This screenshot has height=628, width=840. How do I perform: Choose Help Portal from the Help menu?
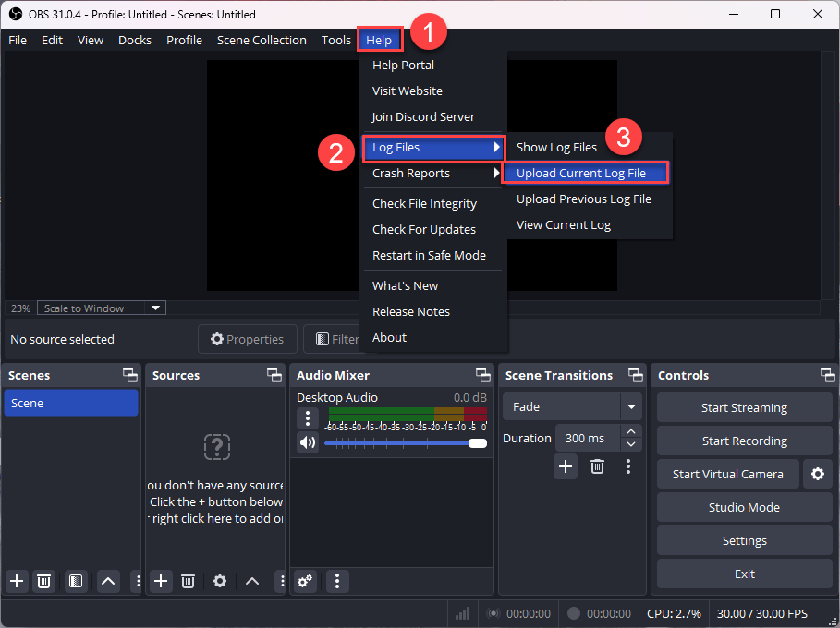tap(432, 66)
